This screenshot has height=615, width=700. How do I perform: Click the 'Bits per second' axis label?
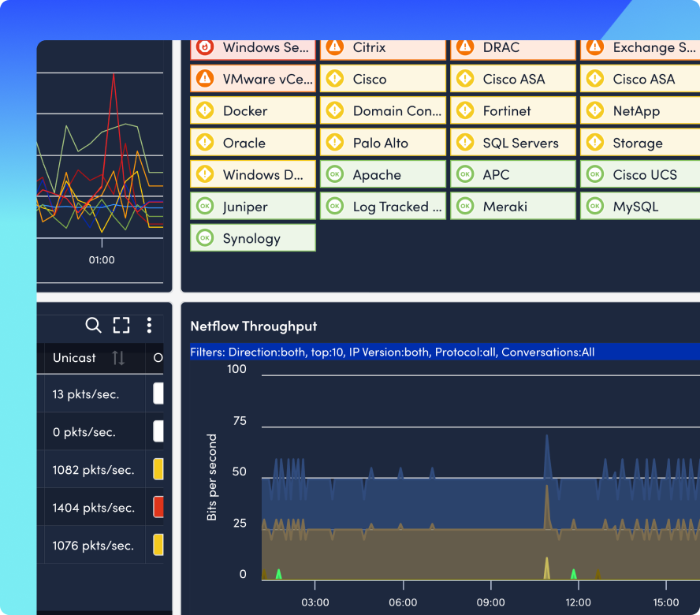click(211, 477)
